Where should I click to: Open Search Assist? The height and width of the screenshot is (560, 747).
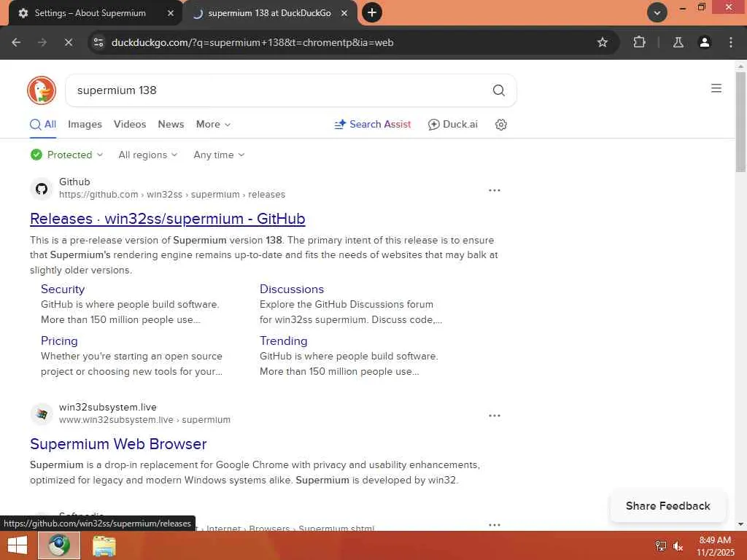[372, 124]
